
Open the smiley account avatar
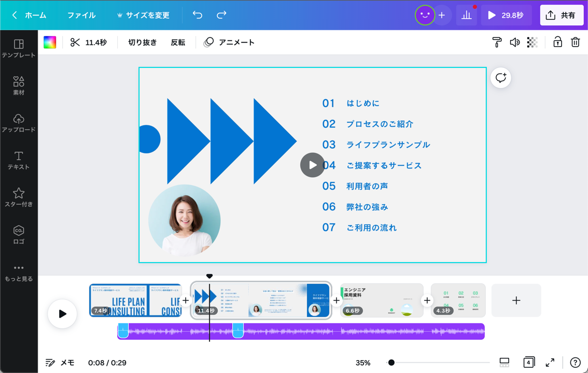[425, 15]
